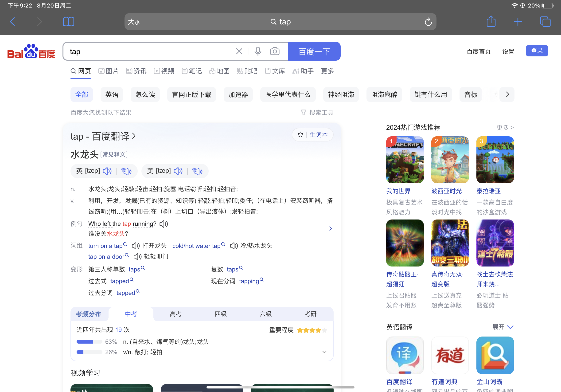Play slow British pronunciation icon

point(126,171)
